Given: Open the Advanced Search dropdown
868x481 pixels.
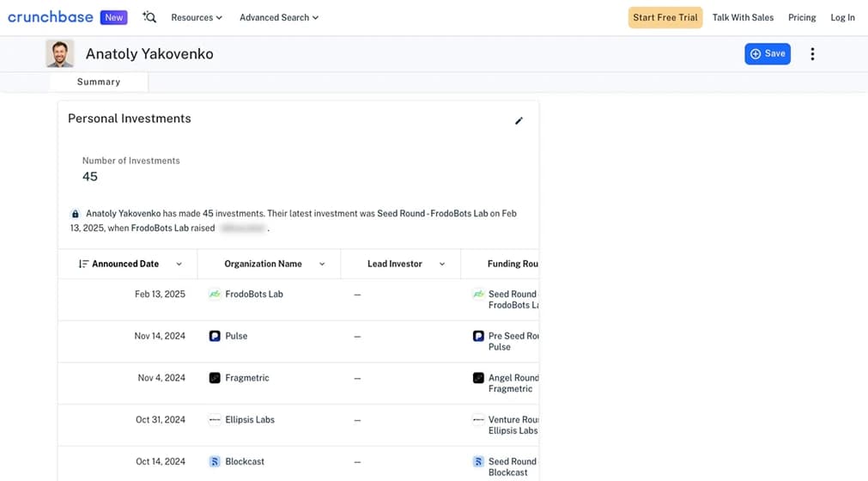Looking at the screenshot, I should pos(278,17).
